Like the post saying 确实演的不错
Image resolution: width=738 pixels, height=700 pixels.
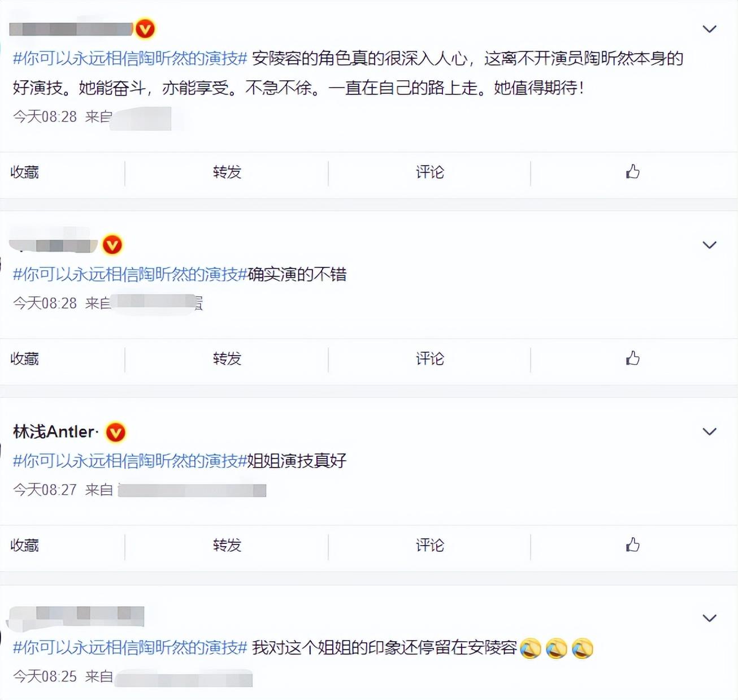[633, 358]
